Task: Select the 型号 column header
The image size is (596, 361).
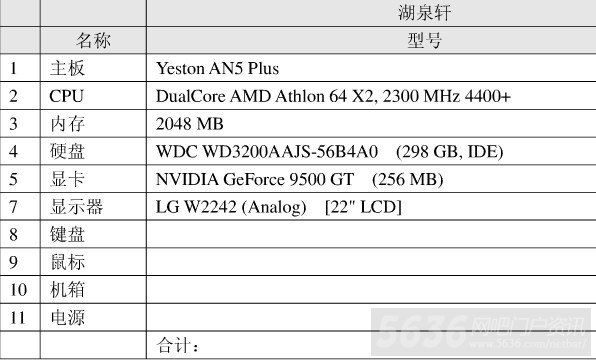Action: 371,40
